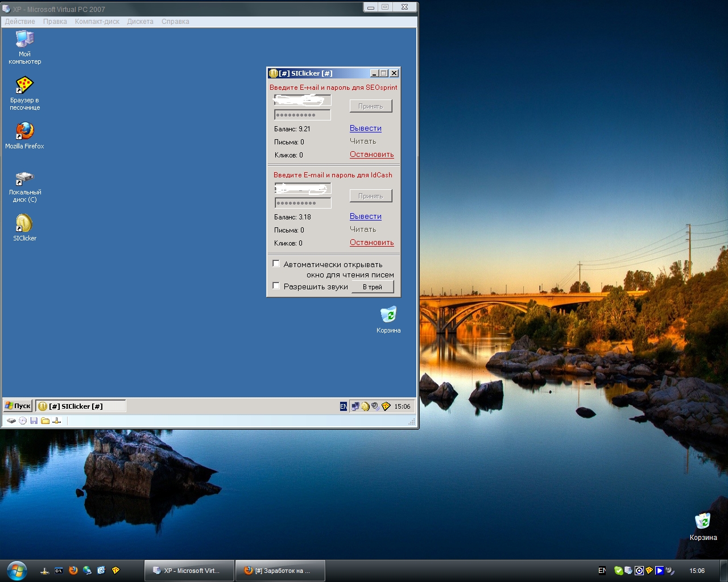Click green checkmark icon in host tray
Viewport: 728px width, 582px height.
tap(618, 571)
